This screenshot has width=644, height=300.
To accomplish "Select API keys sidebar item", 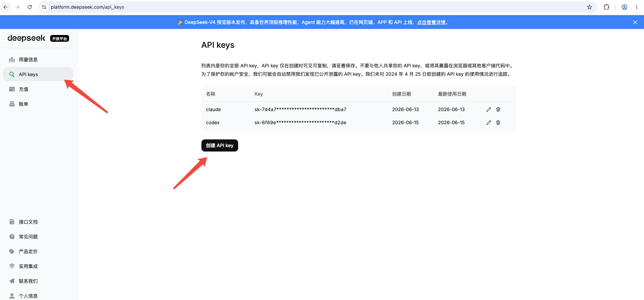I will [x=38, y=74].
